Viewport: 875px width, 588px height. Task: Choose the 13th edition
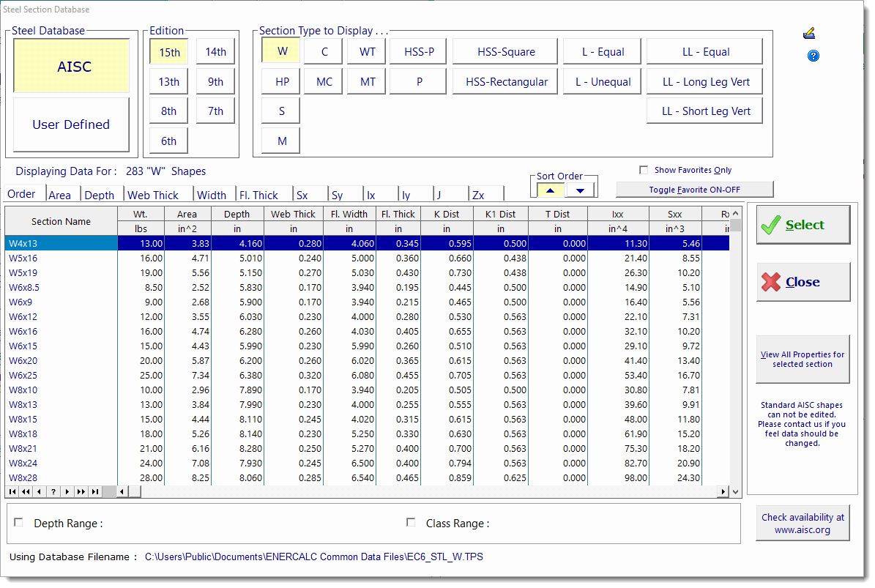pyautogui.click(x=169, y=81)
